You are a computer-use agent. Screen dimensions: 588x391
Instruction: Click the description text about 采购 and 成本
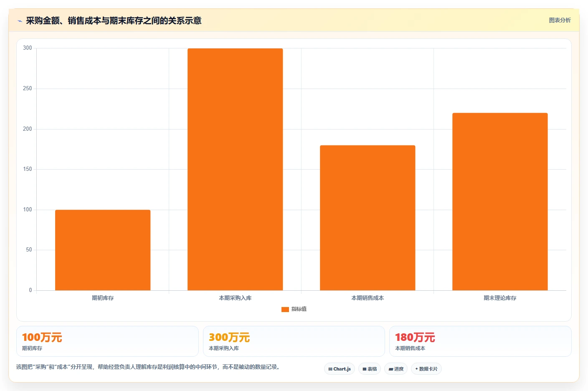pos(148,367)
